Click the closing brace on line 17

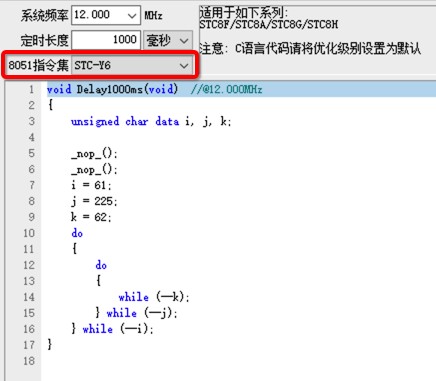pyautogui.click(x=50, y=344)
